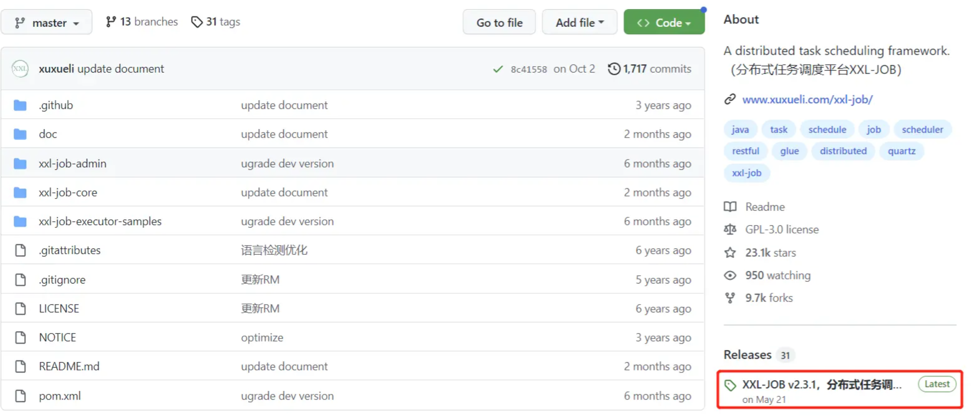
Task: Select the java topic tag
Action: [740, 130]
